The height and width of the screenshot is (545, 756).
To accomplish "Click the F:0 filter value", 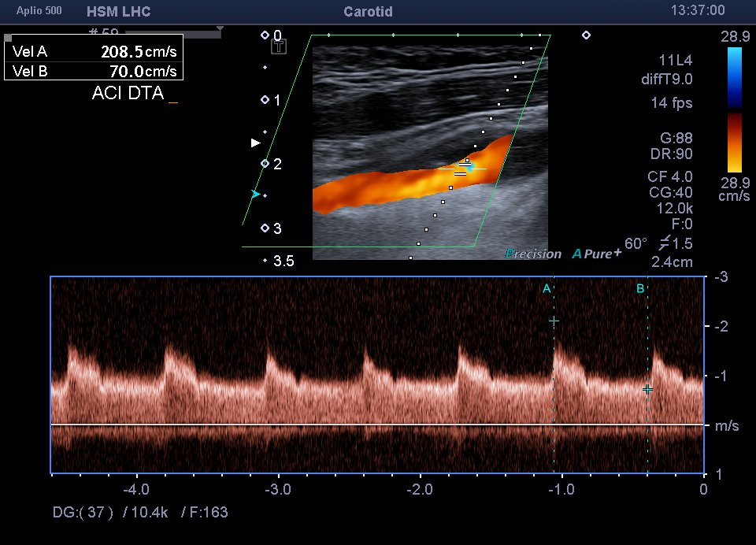I will tap(682, 224).
